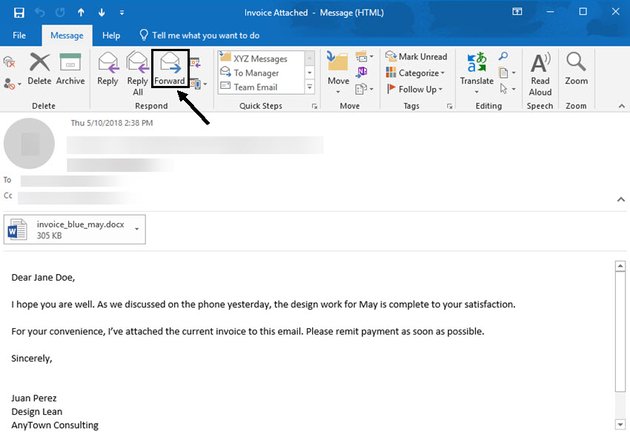Image resolution: width=630 pixels, height=434 pixels.
Task: Open the Categorize dropdown
Action: (x=415, y=73)
